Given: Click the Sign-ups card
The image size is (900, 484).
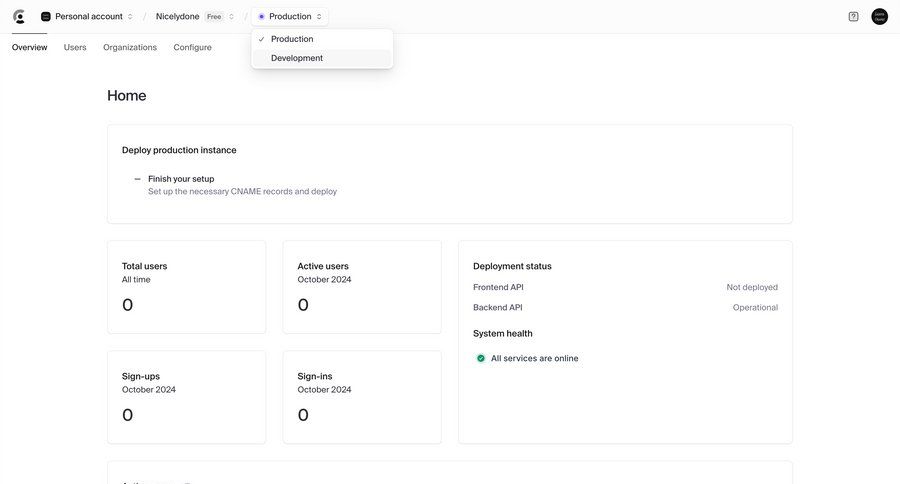Looking at the screenshot, I should 187,397.
